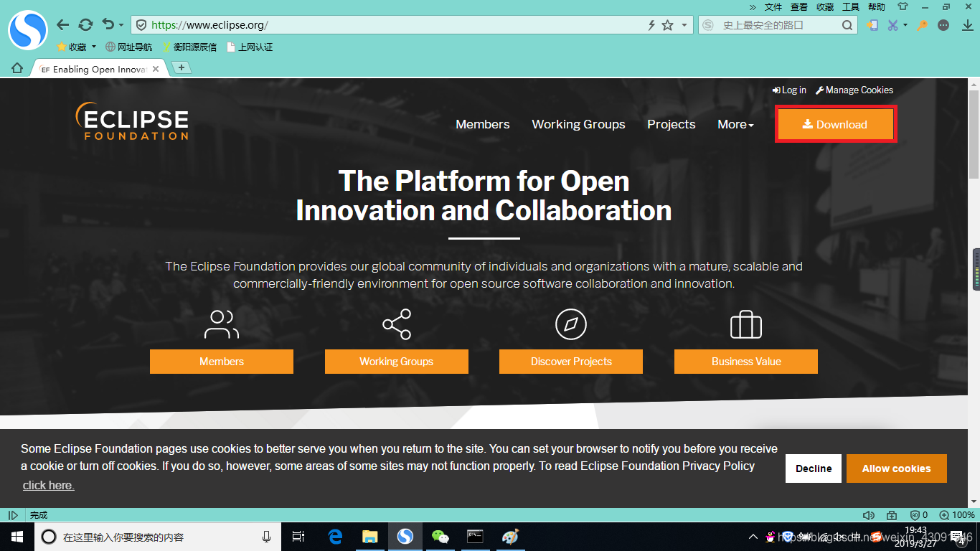
Task: Click the translate toolbar icon
Action: coord(872,25)
